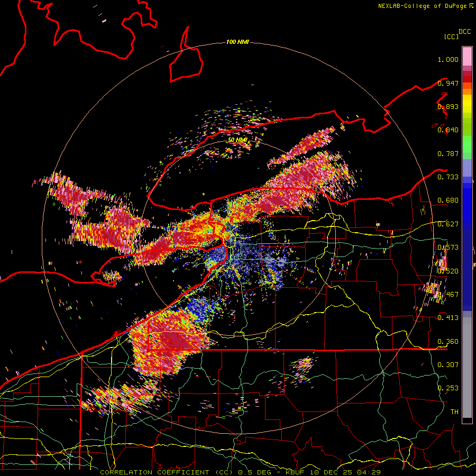Click the 0.893 legend value
This screenshot has height=476, width=476.
[x=448, y=106]
